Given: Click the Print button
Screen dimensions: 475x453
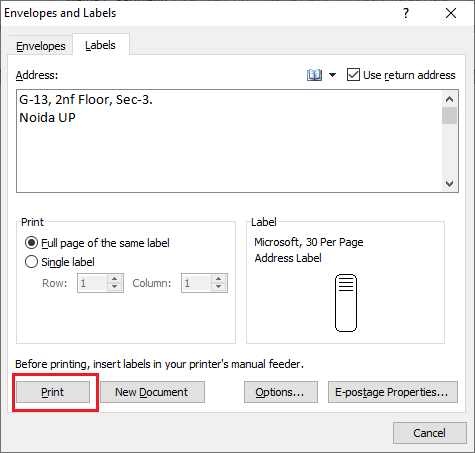Looking at the screenshot, I should pos(53,392).
